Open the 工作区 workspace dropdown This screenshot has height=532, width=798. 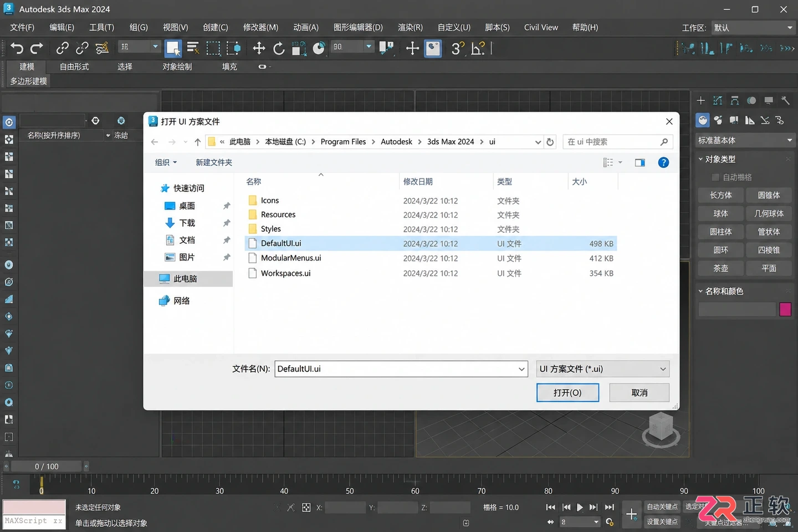pos(753,28)
